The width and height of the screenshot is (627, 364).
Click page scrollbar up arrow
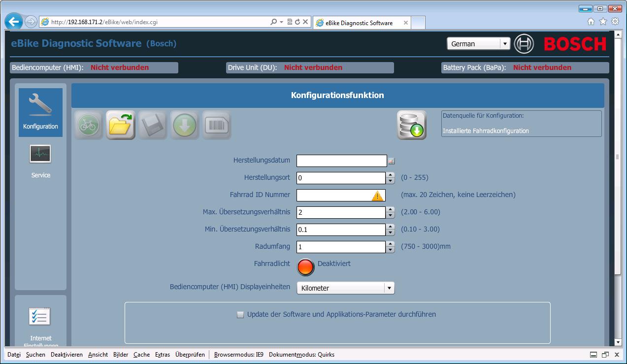pyautogui.click(x=618, y=34)
